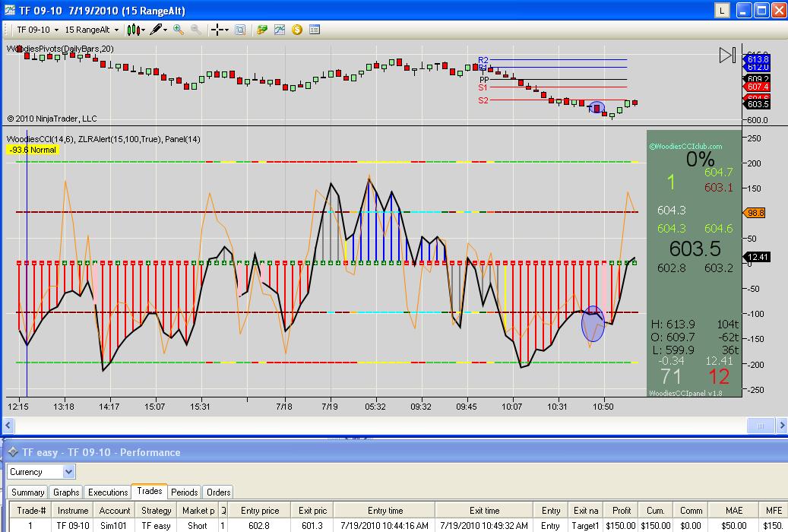Click the WoodiesCCIclub.com link in panel
The height and width of the screenshot is (532, 788).
point(685,147)
